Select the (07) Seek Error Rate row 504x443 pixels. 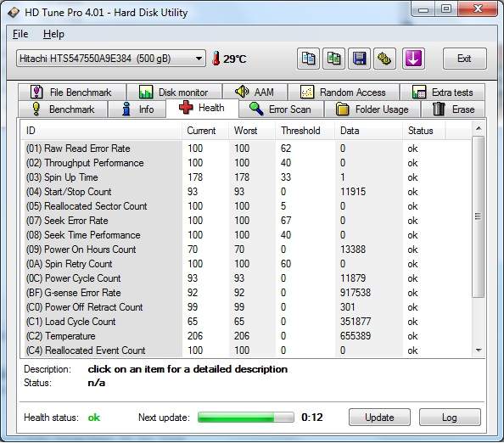[246, 221]
